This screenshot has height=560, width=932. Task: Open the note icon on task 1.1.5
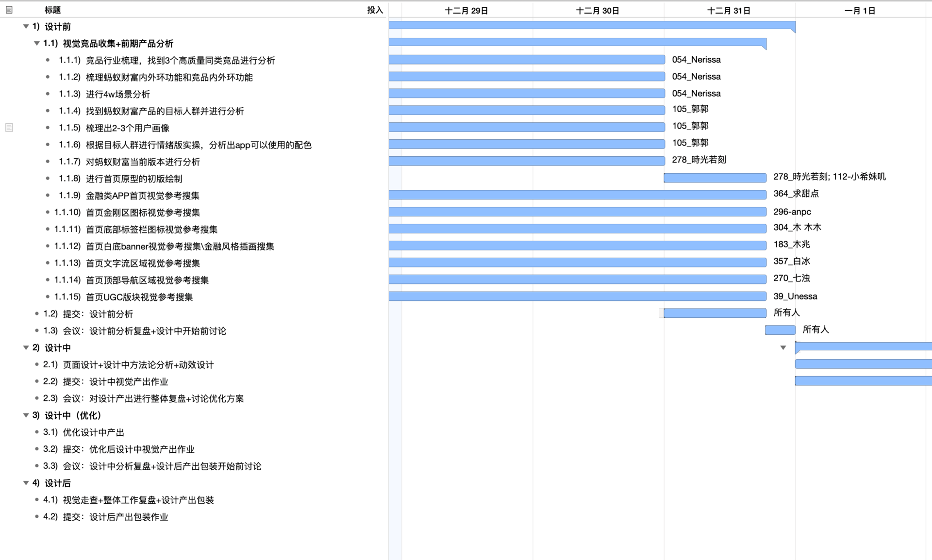click(x=9, y=128)
